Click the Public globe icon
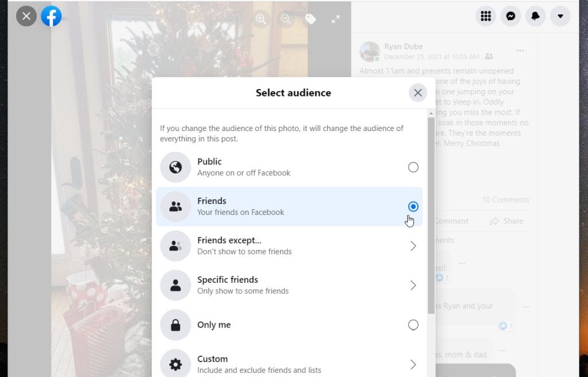This screenshot has height=377, width=588. tap(176, 167)
